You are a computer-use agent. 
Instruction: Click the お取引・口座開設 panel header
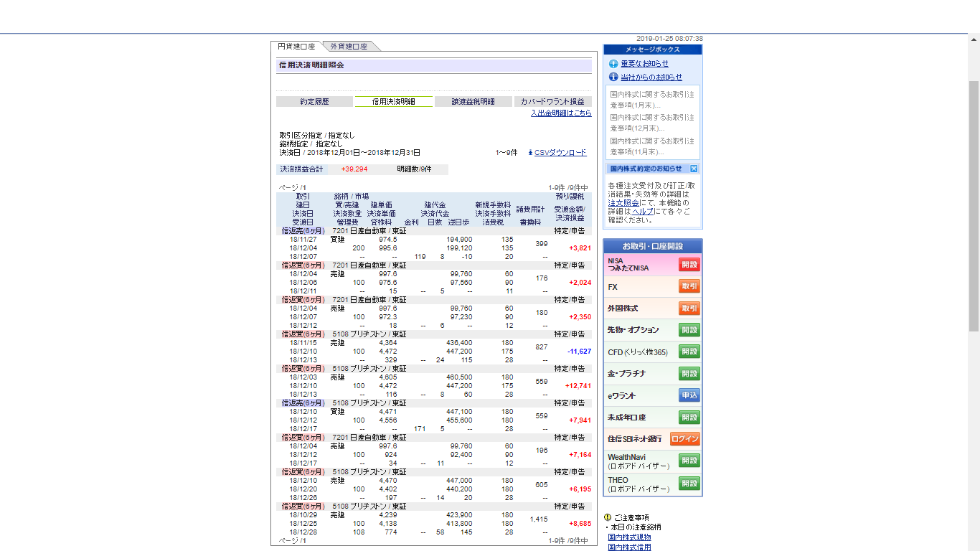653,246
